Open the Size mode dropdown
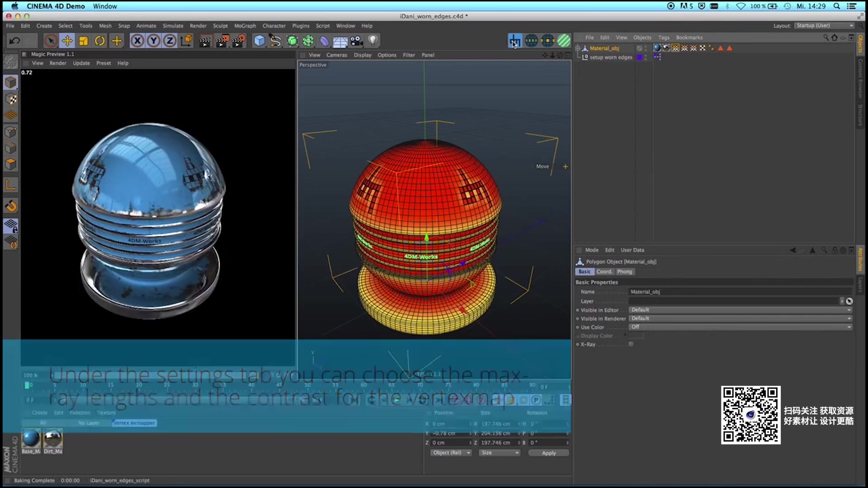 500,453
